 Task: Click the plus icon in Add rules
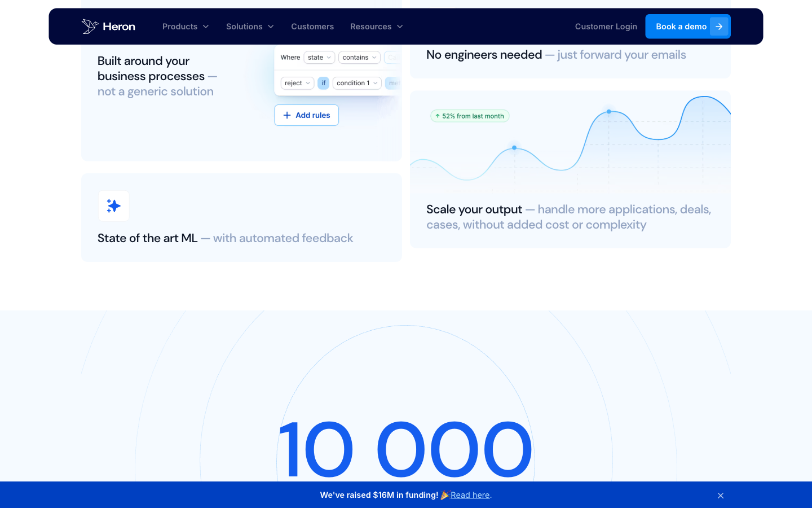[x=287, y=115]
